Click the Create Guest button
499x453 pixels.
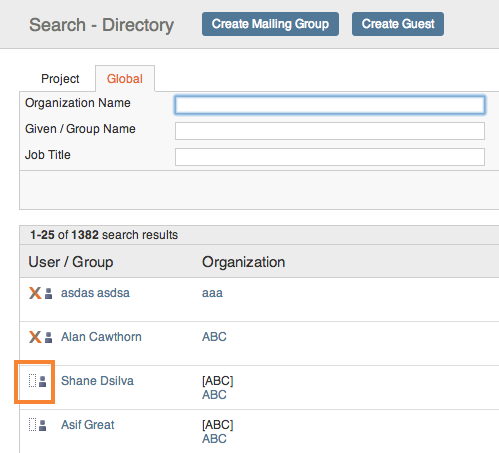(398, 24)
